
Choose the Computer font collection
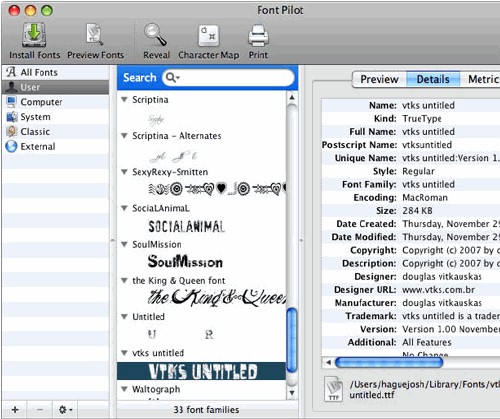point(55,102)
